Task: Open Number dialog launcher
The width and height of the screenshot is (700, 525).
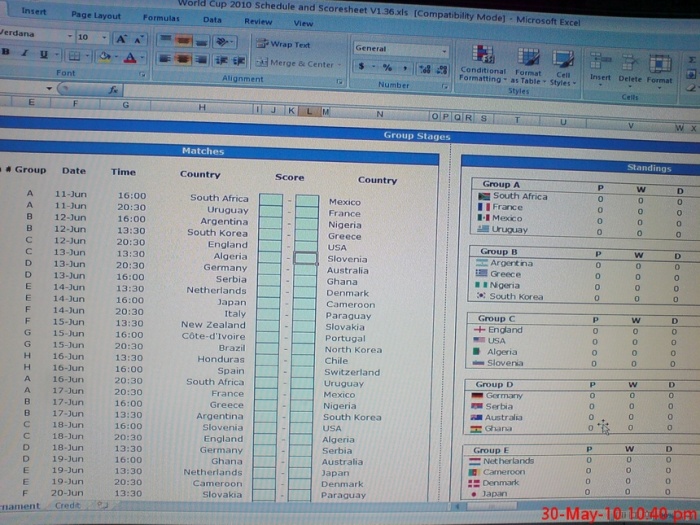Action: [x=445, y=87]
